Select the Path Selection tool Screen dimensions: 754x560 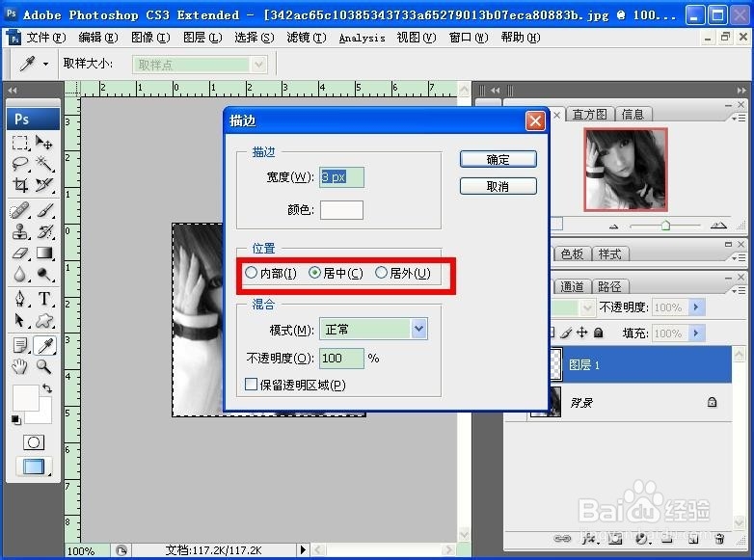(x=19, y=320)
